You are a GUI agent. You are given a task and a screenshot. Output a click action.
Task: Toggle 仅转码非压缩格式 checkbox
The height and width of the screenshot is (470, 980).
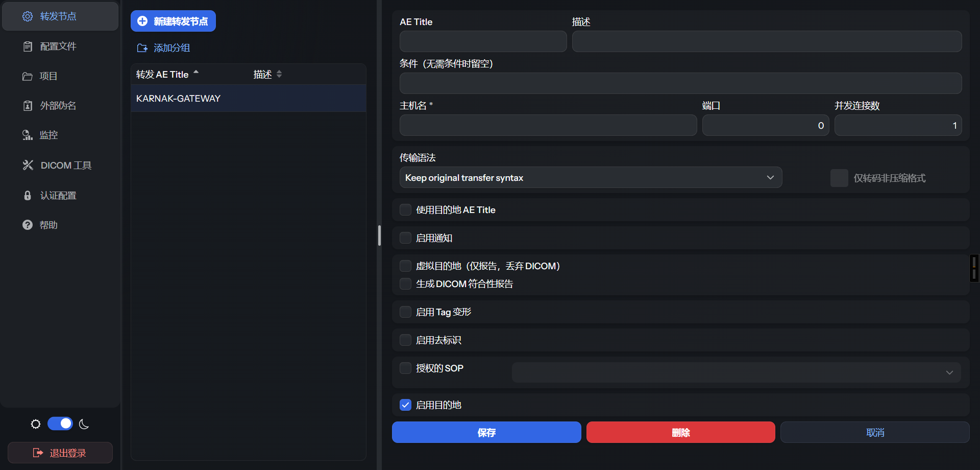click(839, 178)
